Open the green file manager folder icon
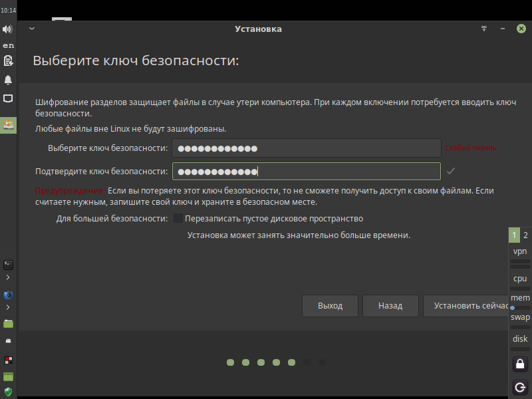 [8, 324]
